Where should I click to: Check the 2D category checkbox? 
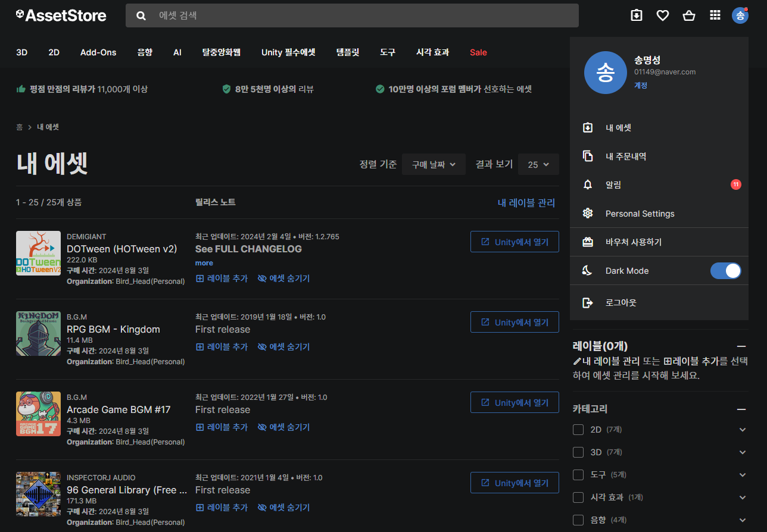(x=578, y=430)
